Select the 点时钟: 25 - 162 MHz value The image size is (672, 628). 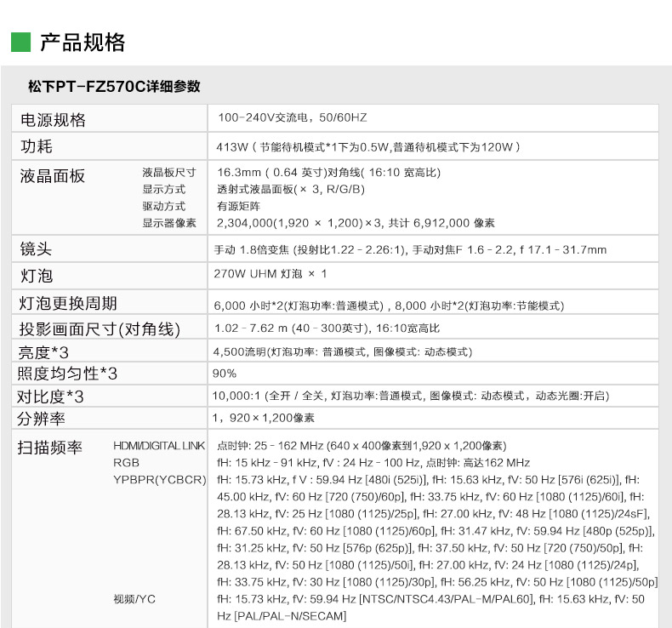(362, 446)
